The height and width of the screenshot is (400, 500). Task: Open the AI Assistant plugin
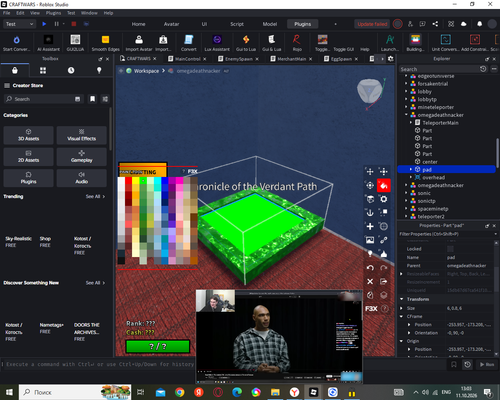pos(48,43)
